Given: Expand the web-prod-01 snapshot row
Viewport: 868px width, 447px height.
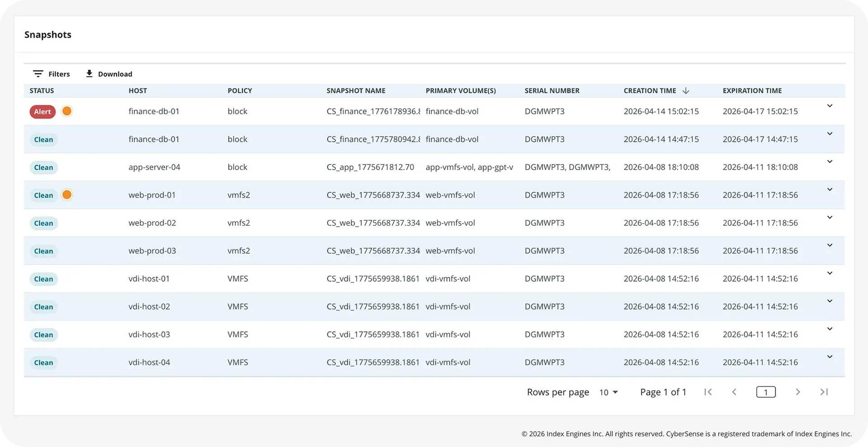Looking at the screenshot, I should (x=830, y=190).
